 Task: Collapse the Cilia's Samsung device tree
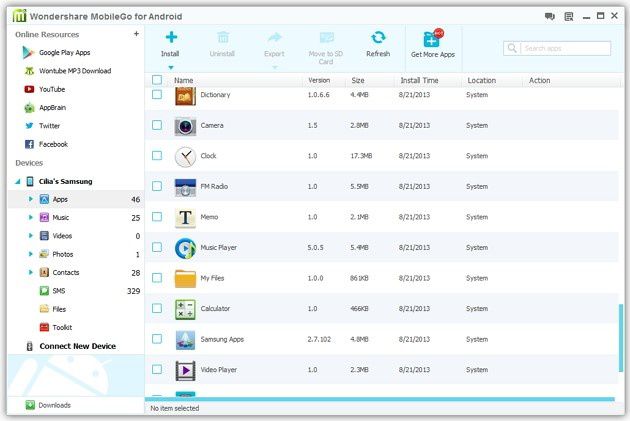point(18,182)
